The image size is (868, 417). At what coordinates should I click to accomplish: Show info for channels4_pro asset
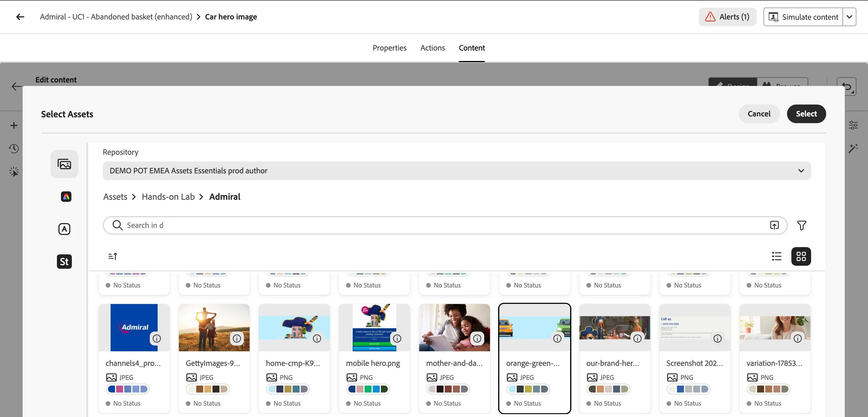pyautogui.click(x=157, y=339)
